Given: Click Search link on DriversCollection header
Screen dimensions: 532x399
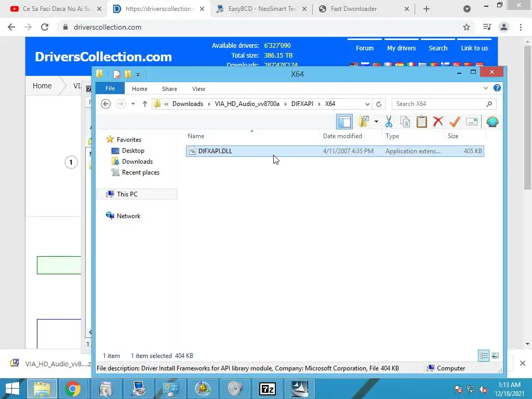Looking at the screenshot, I should (x=437, y=48).
